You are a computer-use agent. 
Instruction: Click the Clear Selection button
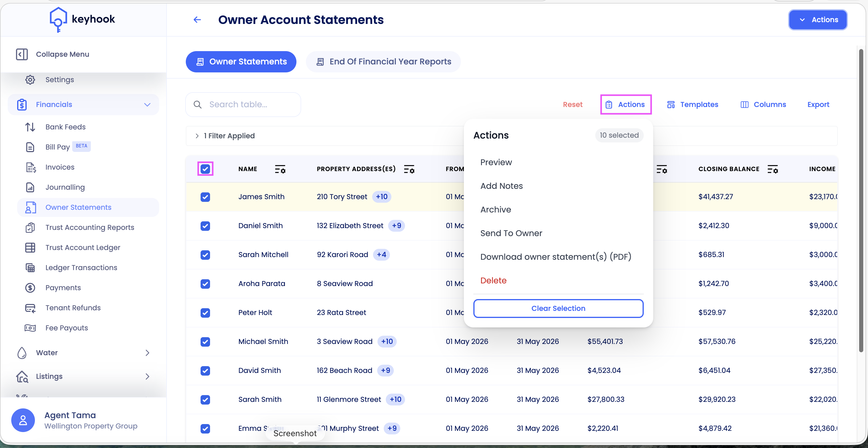[558, 308]
